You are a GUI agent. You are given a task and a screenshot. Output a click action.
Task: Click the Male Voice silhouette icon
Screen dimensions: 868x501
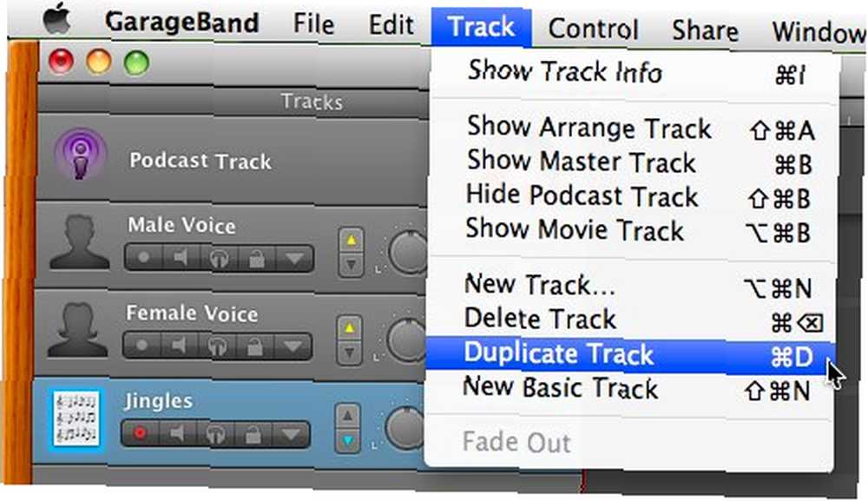coord(79,242)
